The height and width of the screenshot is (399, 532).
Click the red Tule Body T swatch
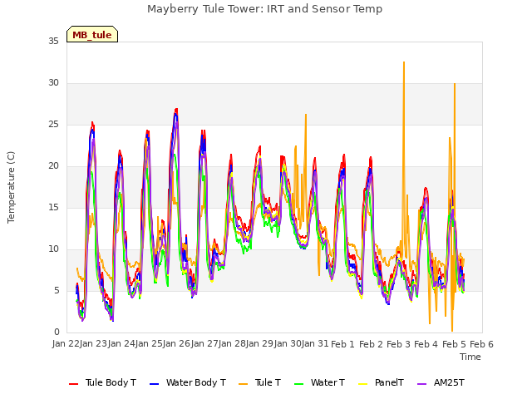[x=74, y=384]
